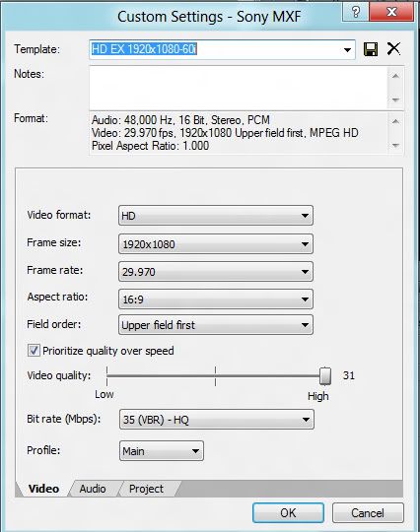Open the Field order dropdown
Screen dimensions: 420x532
coord(216,325)
